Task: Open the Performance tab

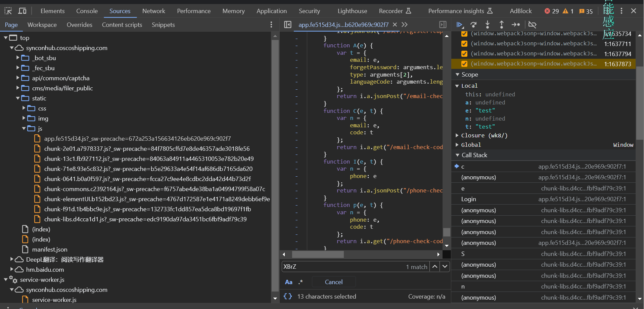Action: [x=194, y=11]
